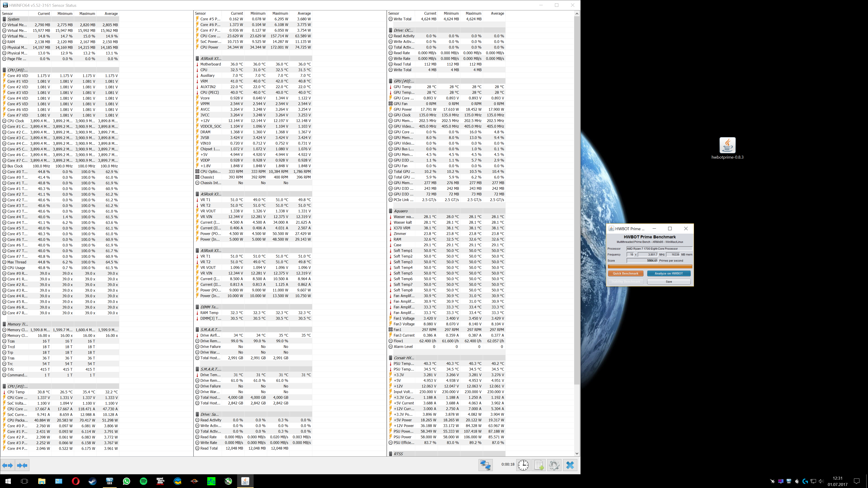The image size is (868, 488).
Task: Click Analyze on HWBOT button
Action: (669, 273)
